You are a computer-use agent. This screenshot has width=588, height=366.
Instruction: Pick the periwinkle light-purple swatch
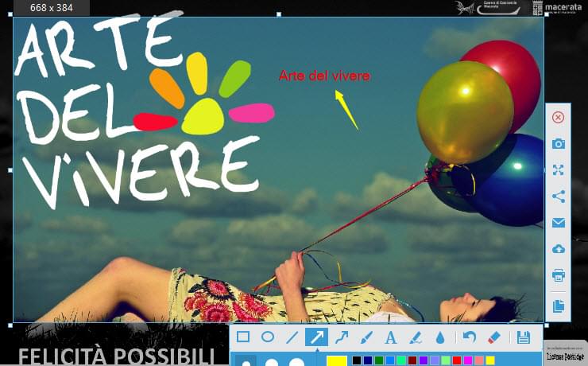pyautogui.click(x=435, y=360)
